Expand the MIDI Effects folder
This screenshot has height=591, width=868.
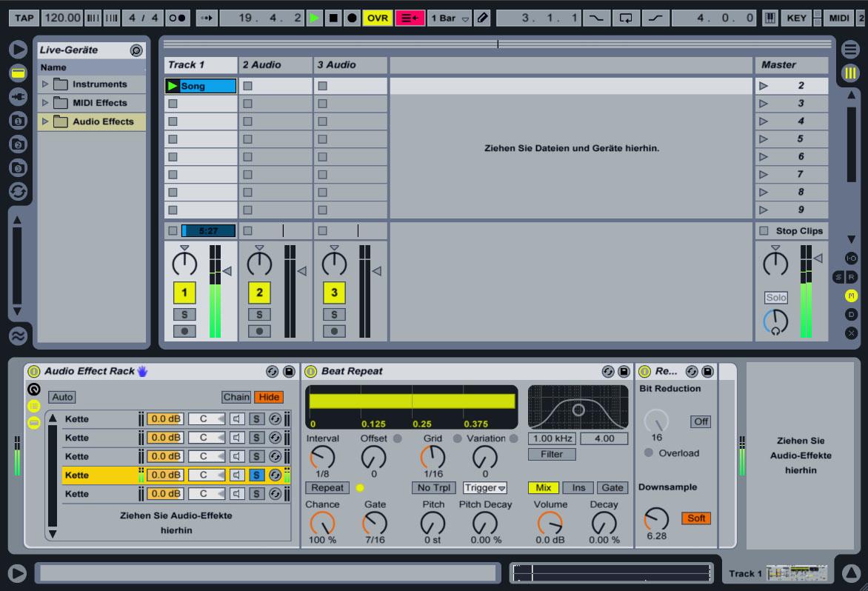(x=45, y=103)
